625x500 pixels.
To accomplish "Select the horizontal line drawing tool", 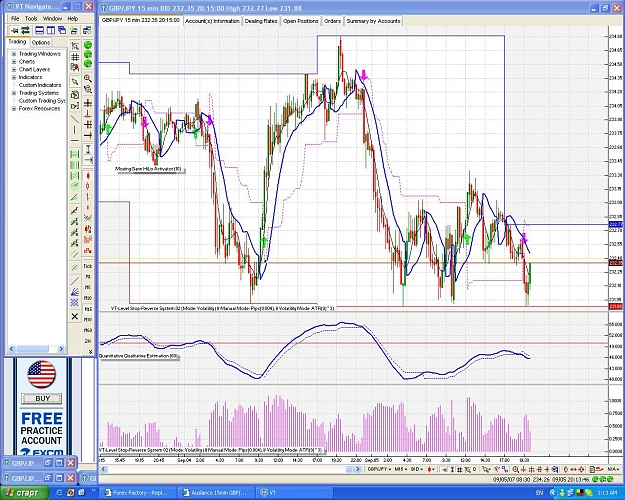I will point(75,141).
